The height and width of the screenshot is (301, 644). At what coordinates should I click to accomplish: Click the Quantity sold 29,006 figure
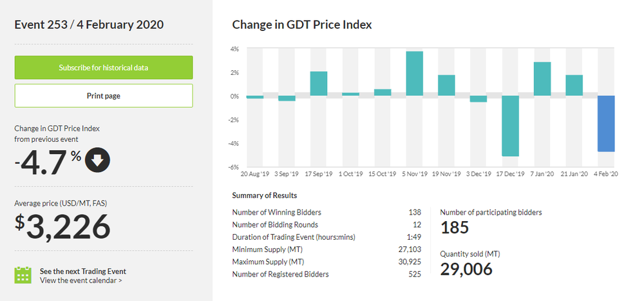pyautogui.click(x=467, y=269)
